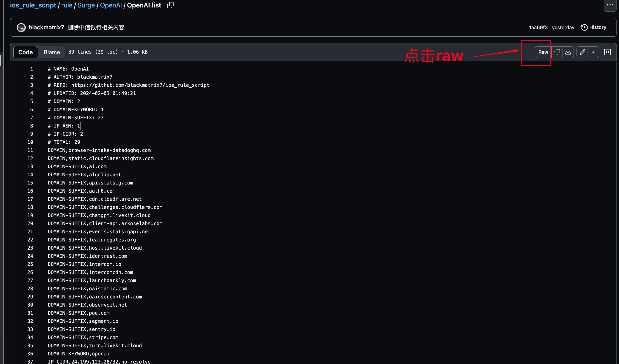Image resolution: width=619 pixels, height=364 pixels.
Task: Click the History clock icon
Action: pos(584,27)
